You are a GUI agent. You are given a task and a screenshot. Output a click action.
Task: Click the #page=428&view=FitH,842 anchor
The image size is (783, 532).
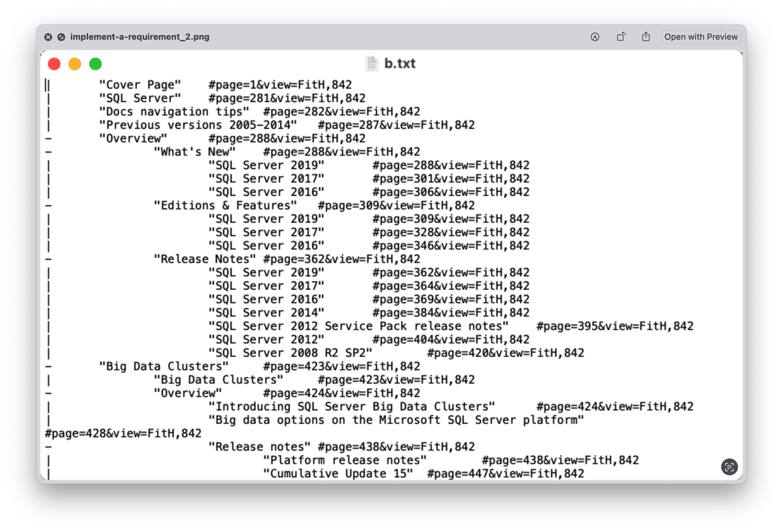(123, 433)
